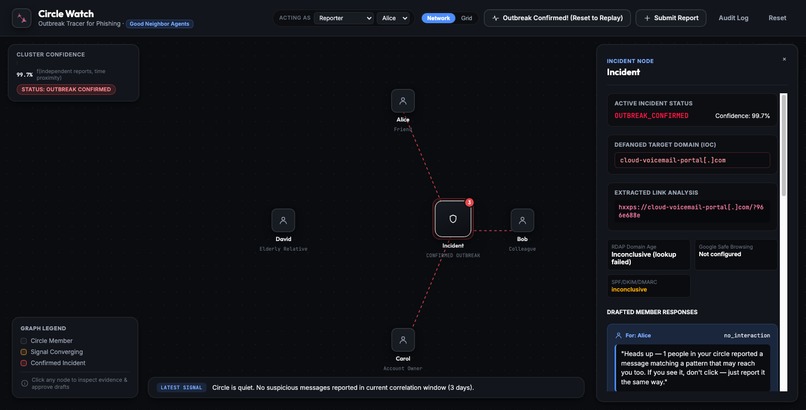The height and width of the screenshot is (410, 806).
Task: Click the Elderly Relative label under David
Action: coord(283,249)
